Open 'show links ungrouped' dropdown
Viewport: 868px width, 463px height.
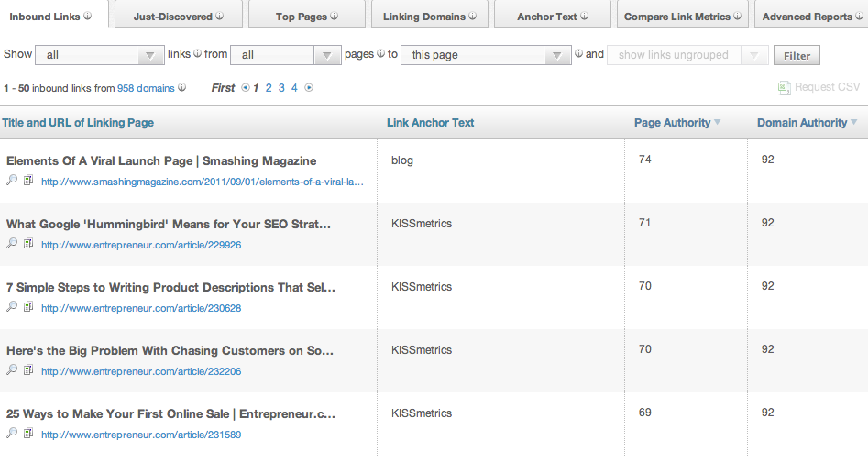pos(687,55)
